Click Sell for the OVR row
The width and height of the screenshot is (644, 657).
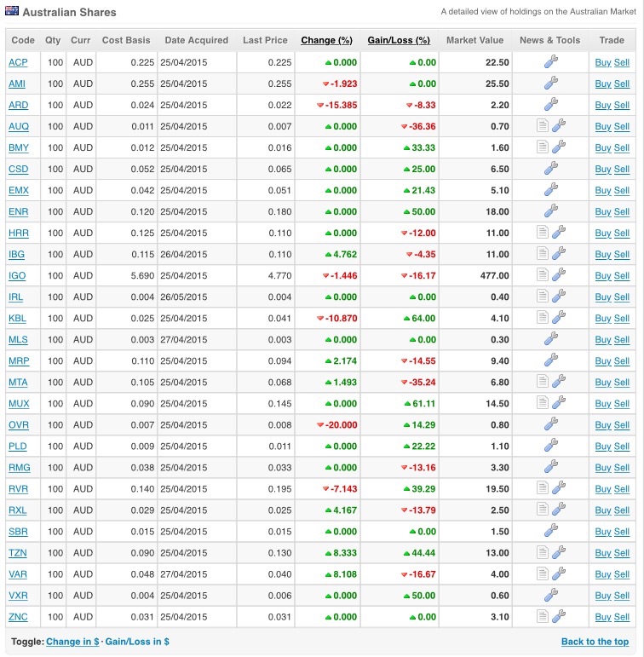click(622, 425)
